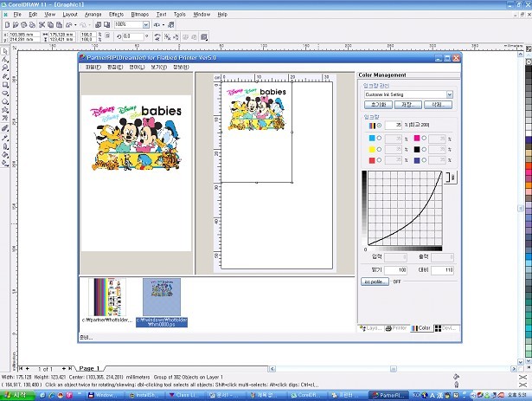Select the Shape tool in toolbox
The image size is (532, 401).
click(4, 60)
